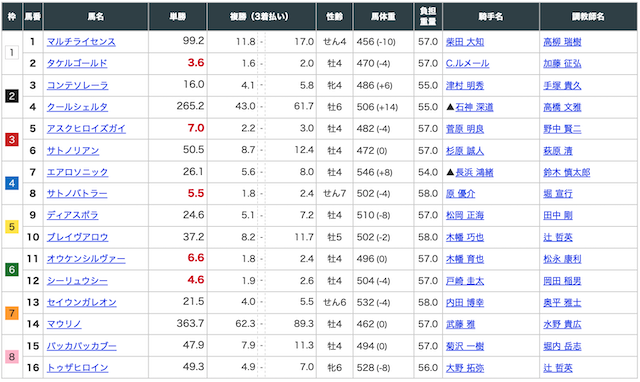
Task: Click the red frame 3 badge
Action: click(12, 140)
